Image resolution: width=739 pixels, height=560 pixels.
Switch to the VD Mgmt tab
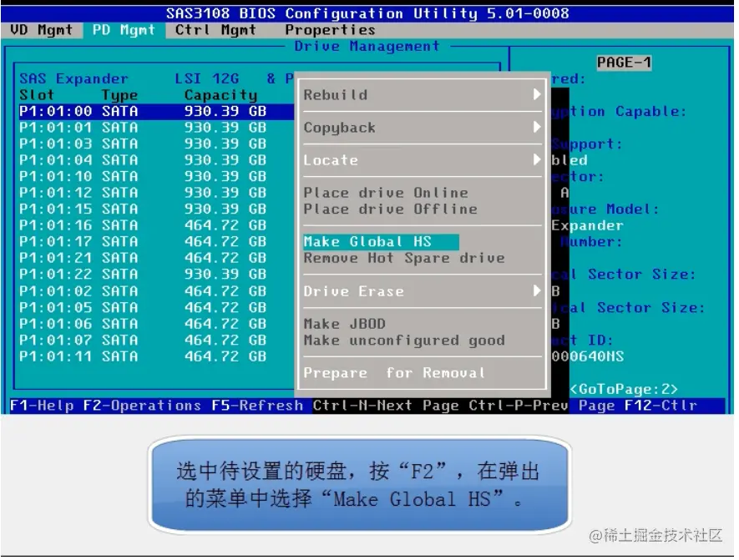[x=42, y=30]
